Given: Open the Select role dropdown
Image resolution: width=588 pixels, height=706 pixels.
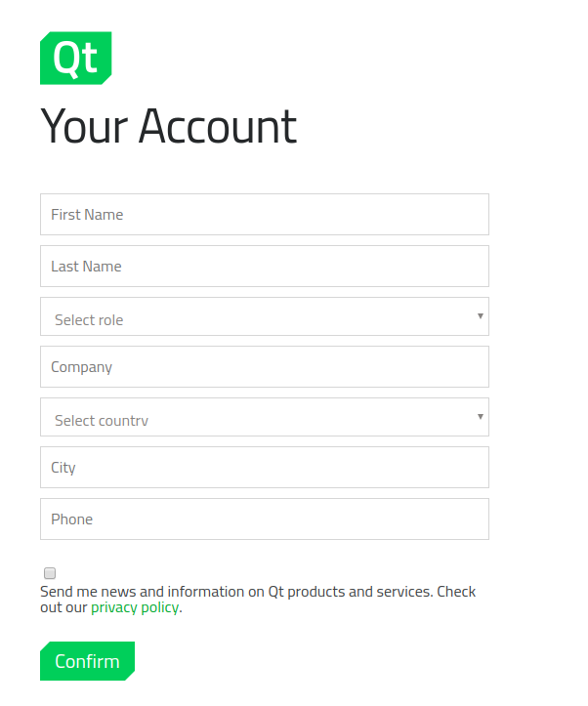Looking at the screenshot, I should 265,316.
